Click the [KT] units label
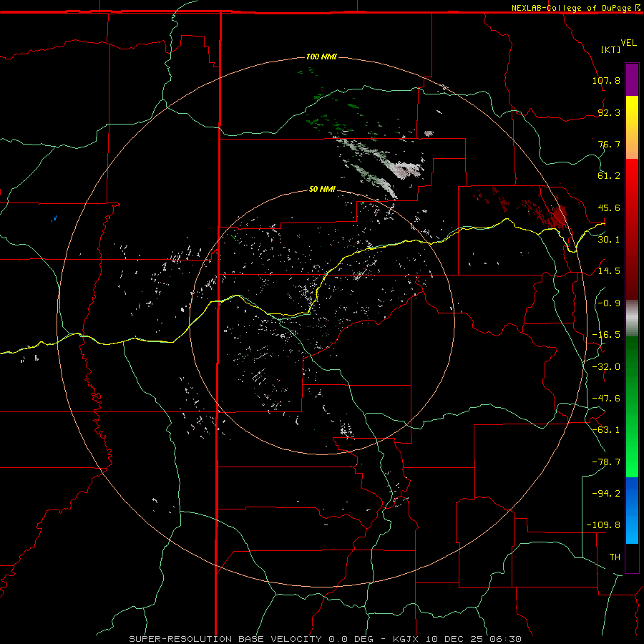Image resolution: width=644 pixels, height=644 pixels. (611, 49)
